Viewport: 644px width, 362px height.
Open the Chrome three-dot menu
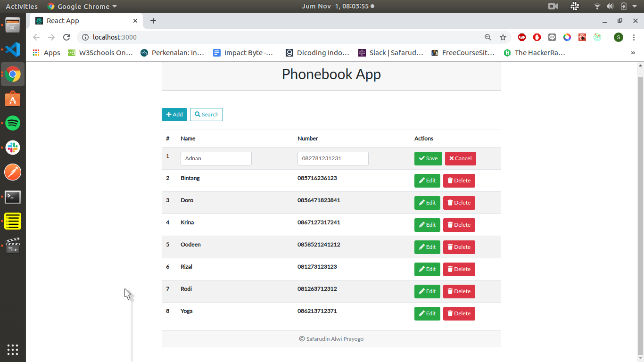pyautogui.click(x=634, y=37)
